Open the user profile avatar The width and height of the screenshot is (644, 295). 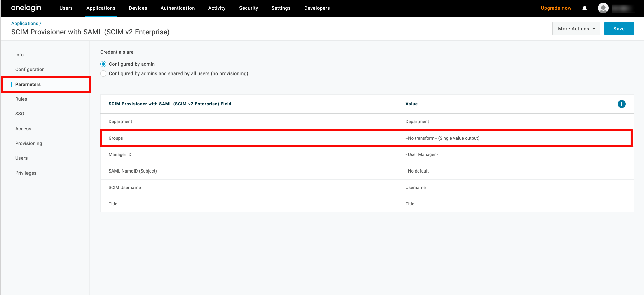click(x=603, y=8)
